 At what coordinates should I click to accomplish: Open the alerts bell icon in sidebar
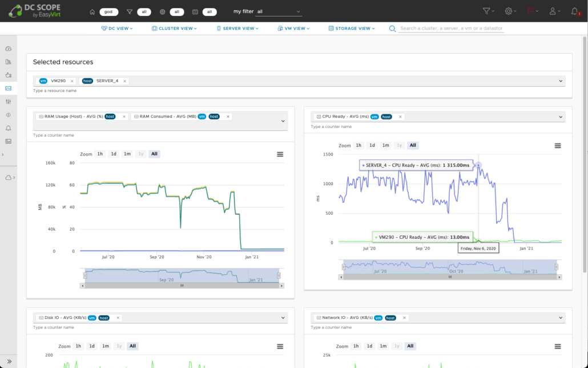pyautogui.click(x=8, y=128)
